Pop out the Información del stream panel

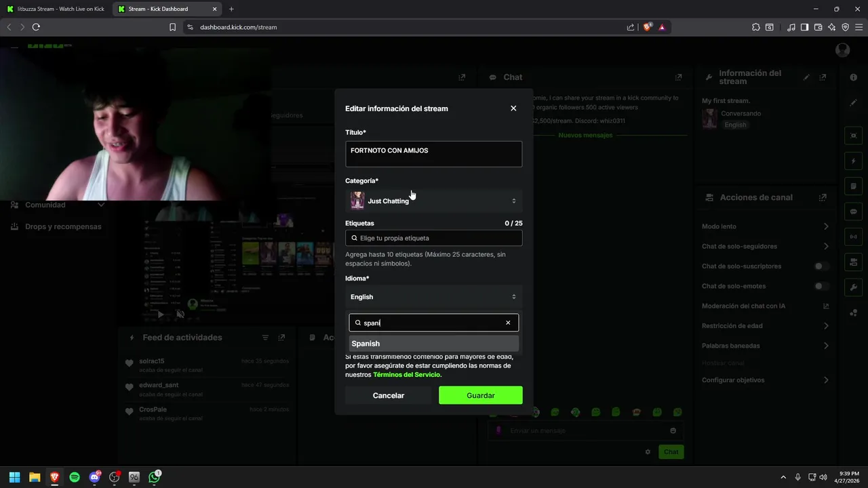coord(823,77)
